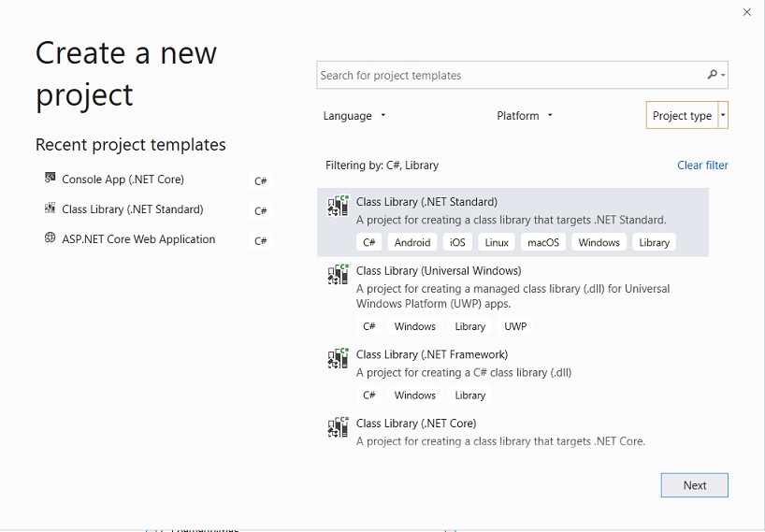Click the C# badge beside ASP.NET Core Web Application
The height and width of the screenshot is (532, 765).
click(261, 240)
